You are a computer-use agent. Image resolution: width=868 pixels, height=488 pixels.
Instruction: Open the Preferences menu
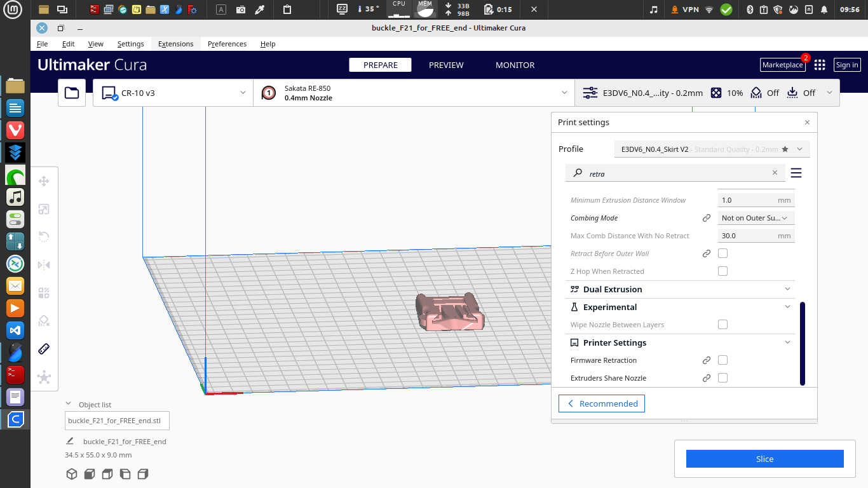tap(227, 44)
